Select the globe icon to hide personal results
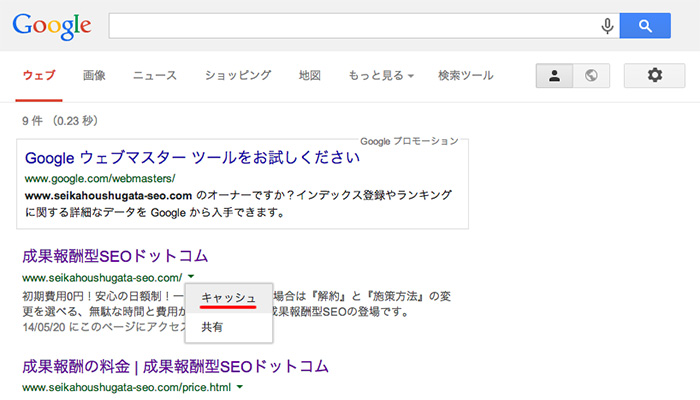This screenshot has width=700, height=400. click(591, 75)
